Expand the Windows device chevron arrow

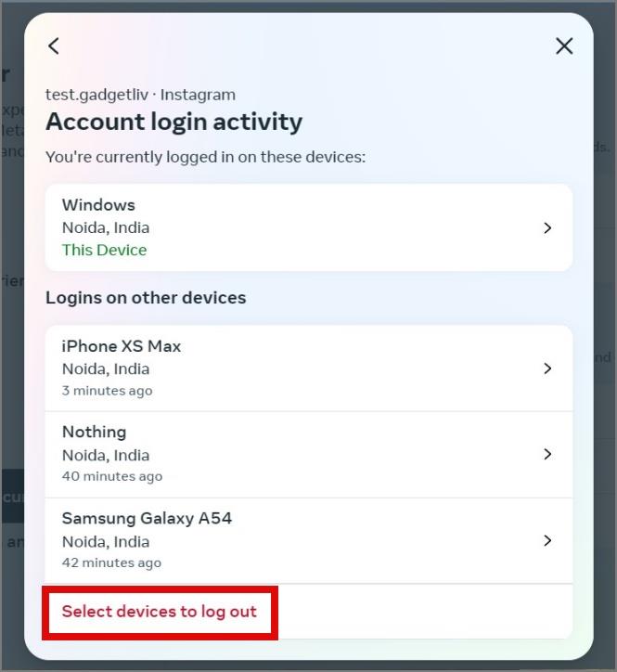click(x=547, y=228)
